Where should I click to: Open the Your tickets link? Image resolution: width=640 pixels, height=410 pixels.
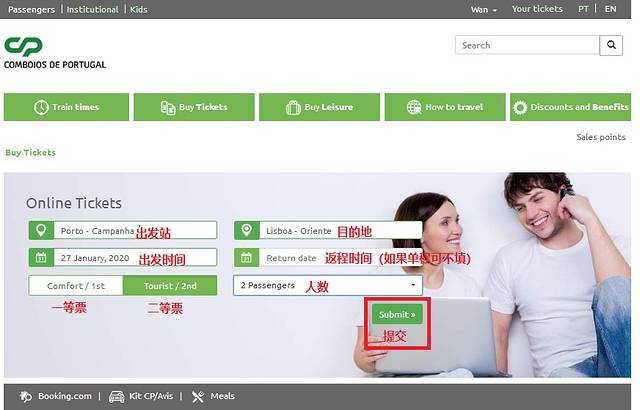click(x=537, y=9)
